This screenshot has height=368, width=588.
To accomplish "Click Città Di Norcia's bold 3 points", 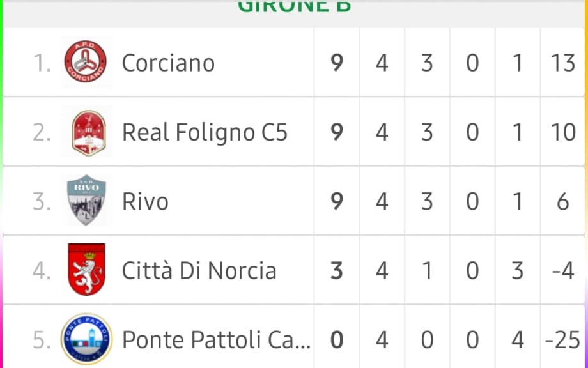I will [337, 270].
